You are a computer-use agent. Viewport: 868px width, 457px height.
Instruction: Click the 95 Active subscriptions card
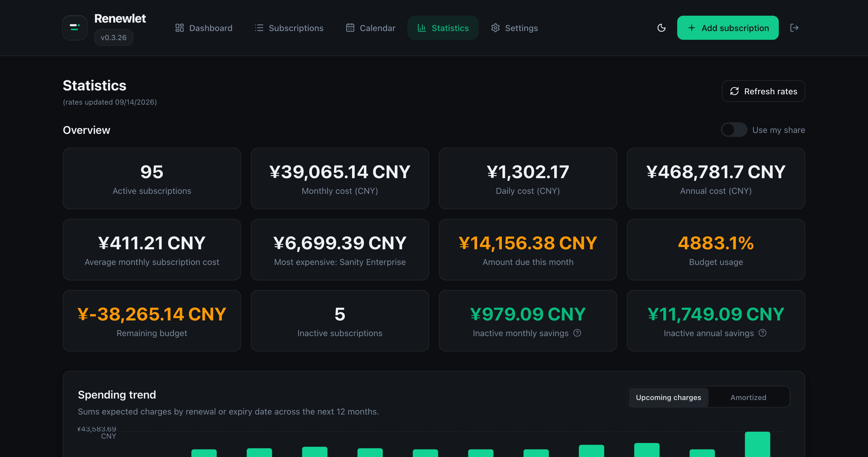click(x=152, y=178)
